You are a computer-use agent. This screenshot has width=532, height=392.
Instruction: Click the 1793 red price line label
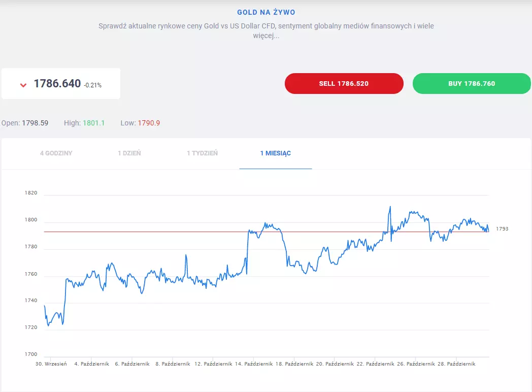pyautogui.click(x=502, y=229)
